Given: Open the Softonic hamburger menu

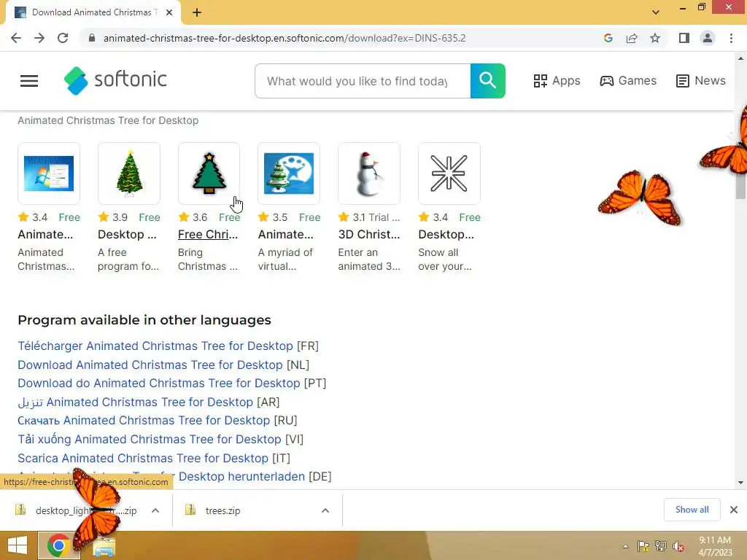Looking at the screenshot, I should (x=29, y=81).
